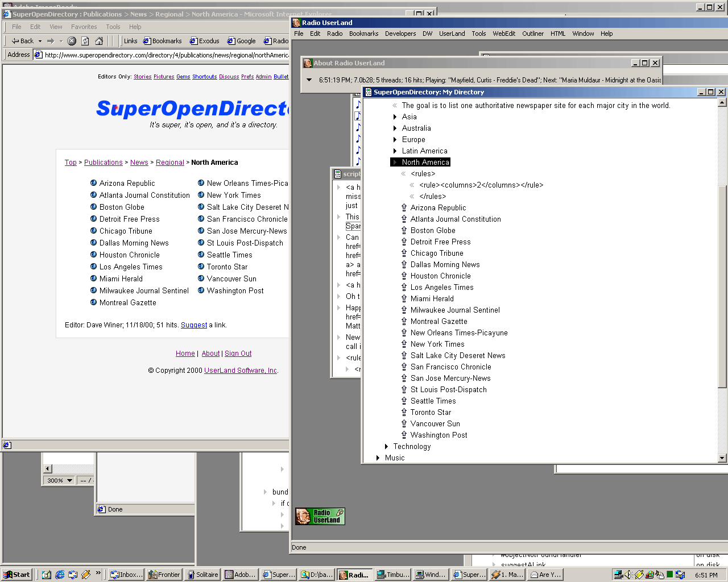Click the volume speaker tray icon
Viewport: 728px width, 582px height.
coord(628,575)
